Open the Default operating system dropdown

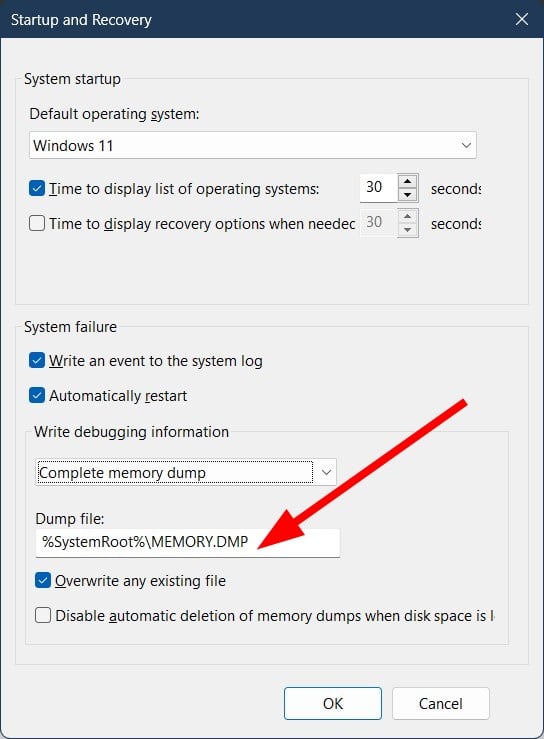click(466, 145)
